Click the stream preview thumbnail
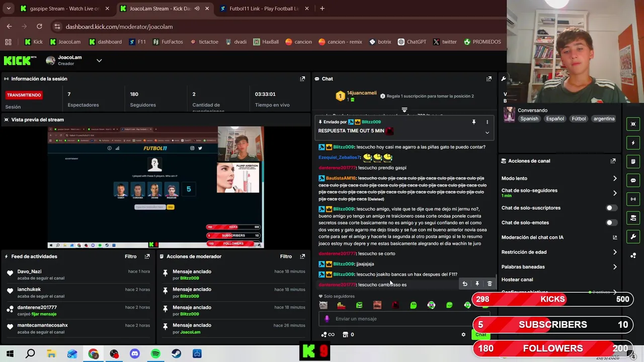This screenshot has width=644, height=362. pyautogui.click(x=155, y=187)
